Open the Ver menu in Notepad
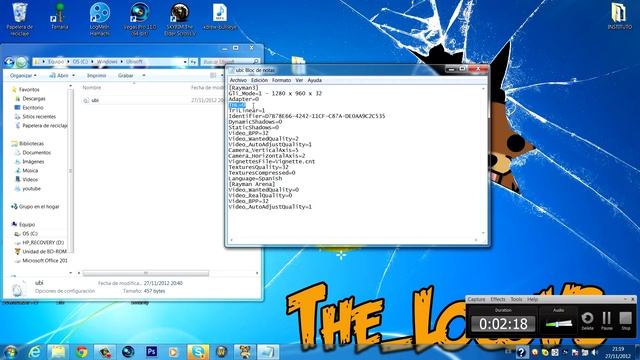The height and width of the screenshot is (360, 640). pyautogui.click(x=299, y=80)
